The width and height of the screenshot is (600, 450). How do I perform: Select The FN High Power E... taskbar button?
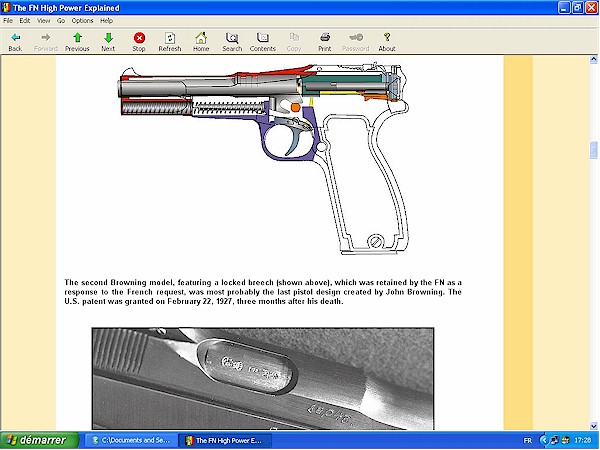pyautogui.click(x=226, y=440)
